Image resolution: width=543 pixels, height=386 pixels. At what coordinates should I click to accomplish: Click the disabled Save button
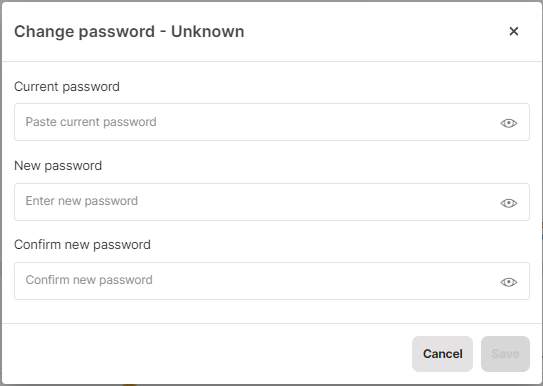pos(505,354)
